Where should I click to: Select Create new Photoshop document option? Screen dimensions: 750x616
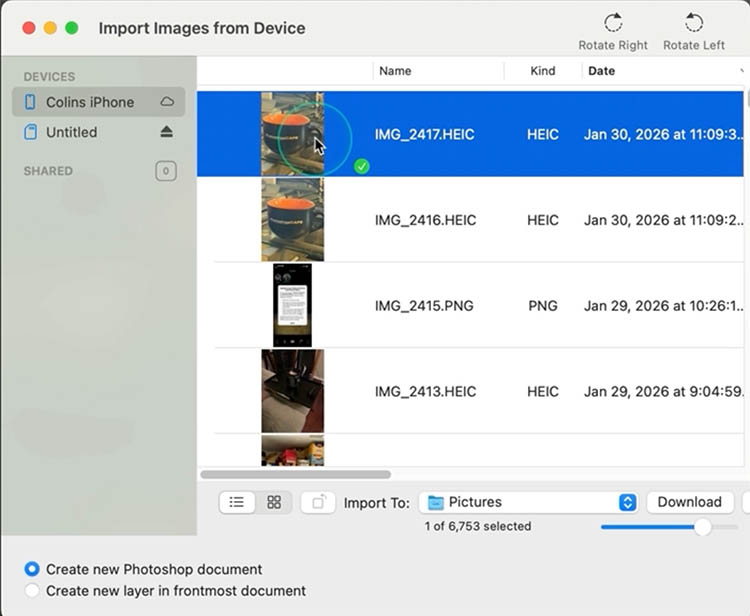[33, 569]
